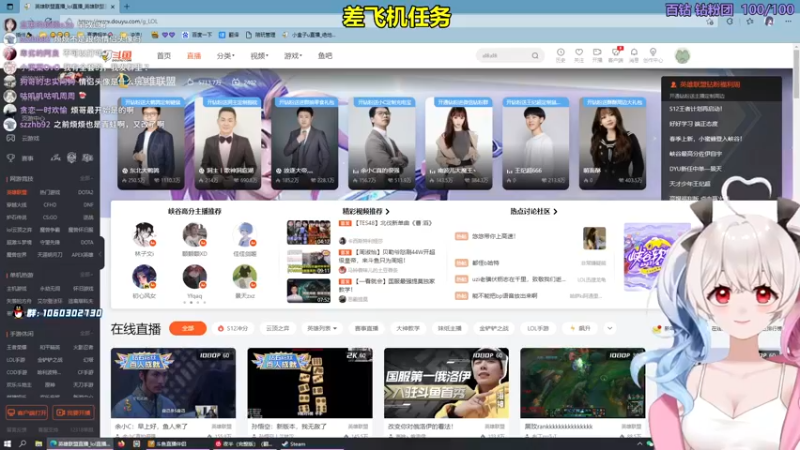Open discussion post 放放带你上高速!
This screenshot has height=450, width=800.
click(494, 236)
